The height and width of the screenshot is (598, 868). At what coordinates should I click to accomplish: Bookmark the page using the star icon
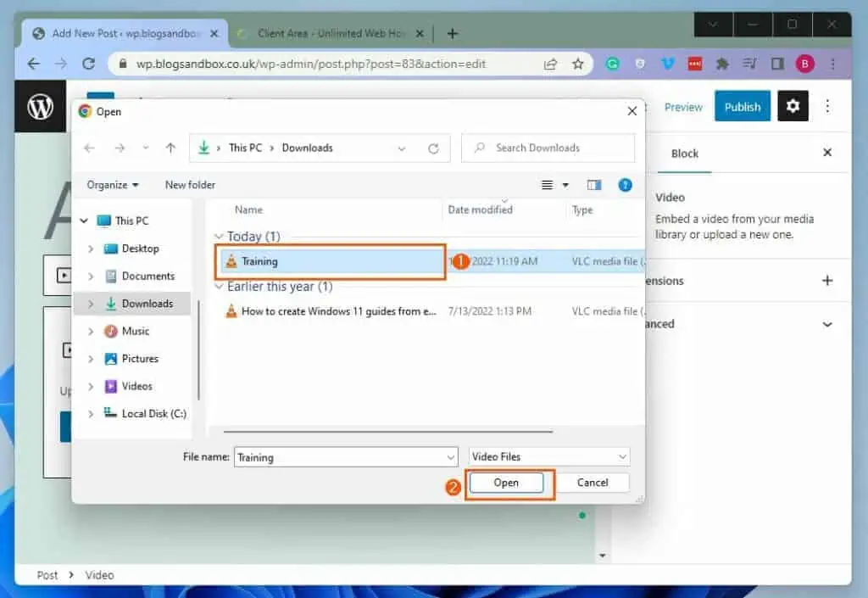pyautogui.click(x=577, y=63)
